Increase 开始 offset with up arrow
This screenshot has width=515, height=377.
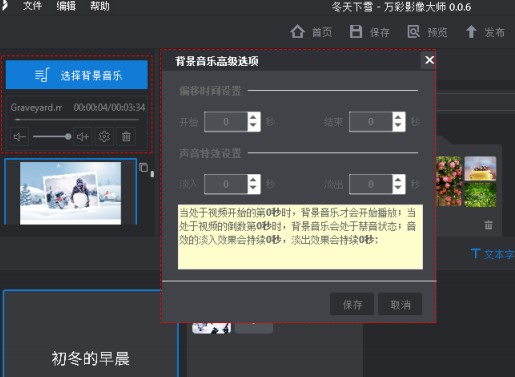(253, 117)
